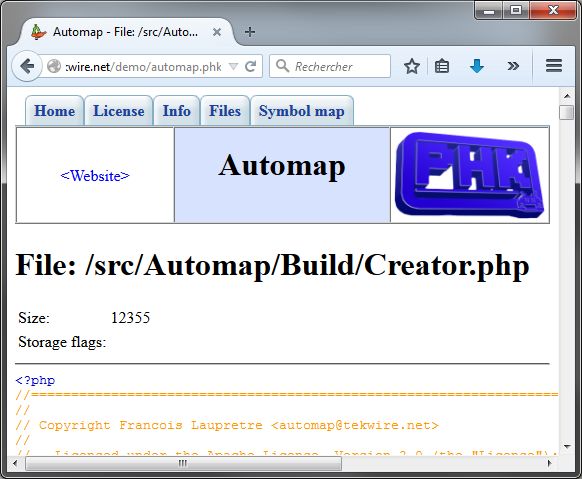Open new tab with plus button

pos(250,32)
